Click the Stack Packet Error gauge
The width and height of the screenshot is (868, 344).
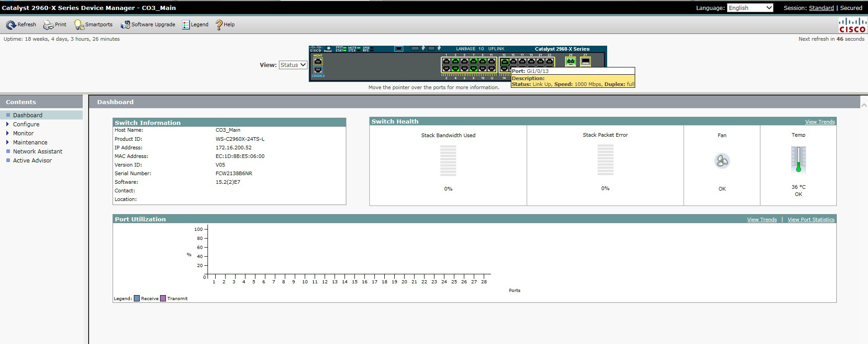(x=605, y=160)
